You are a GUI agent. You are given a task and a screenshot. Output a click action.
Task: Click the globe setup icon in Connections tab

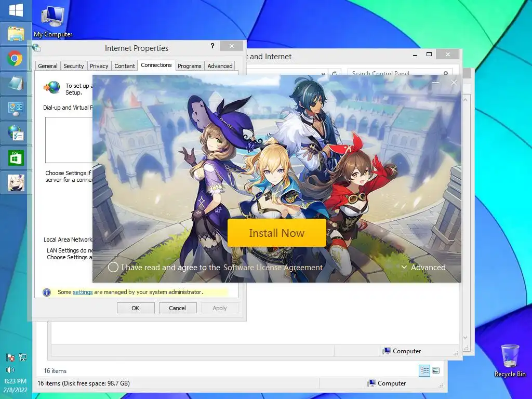pos(52,87)
